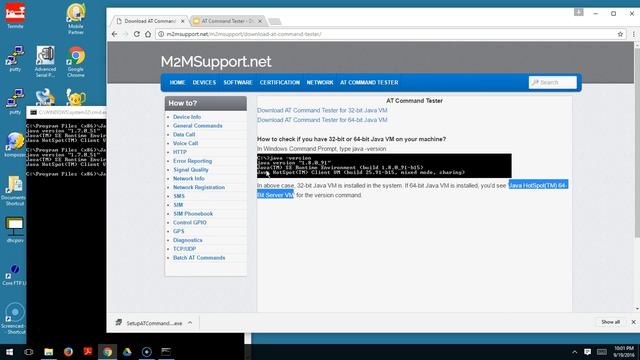
Task: Click the browser back arrow
Action: click(x=115, y=34)
